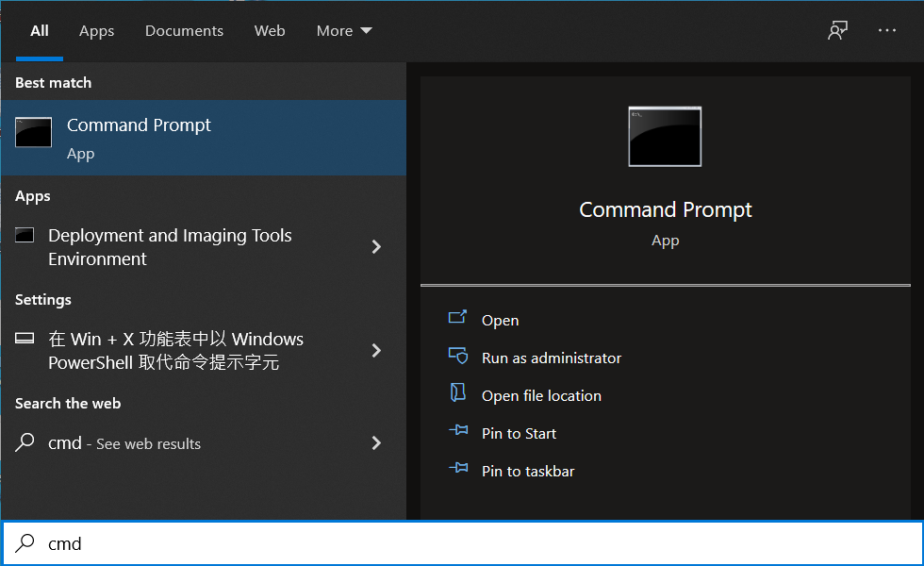The width and height of the screenshot is (924, 566).
Task: Expand the Win + X settings result chevron
Action: click(376, 350)
